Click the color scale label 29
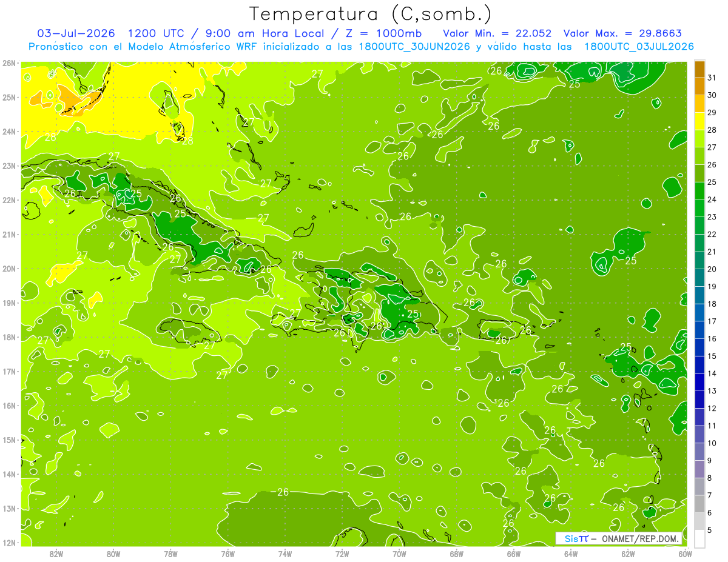Image resolution: width=728 pixels, height=562 pixels. click(x=712, y=113)
